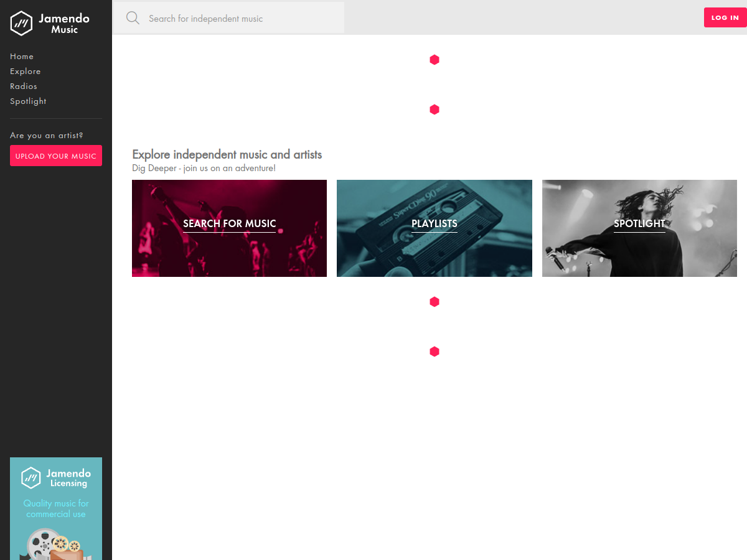Click the topmost pink hexagon loader
Screen dimensions: 747x560
[x=435, y=60]
